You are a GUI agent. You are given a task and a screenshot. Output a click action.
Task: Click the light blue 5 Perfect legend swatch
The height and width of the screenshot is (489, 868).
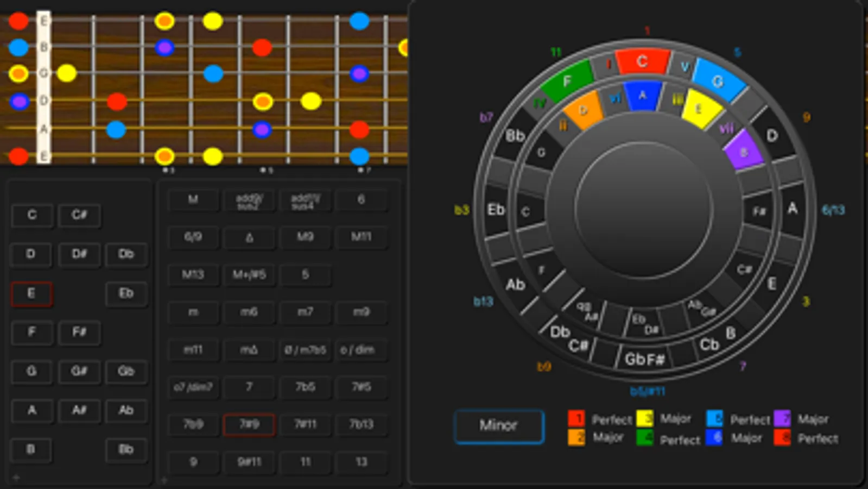(714, 419)
